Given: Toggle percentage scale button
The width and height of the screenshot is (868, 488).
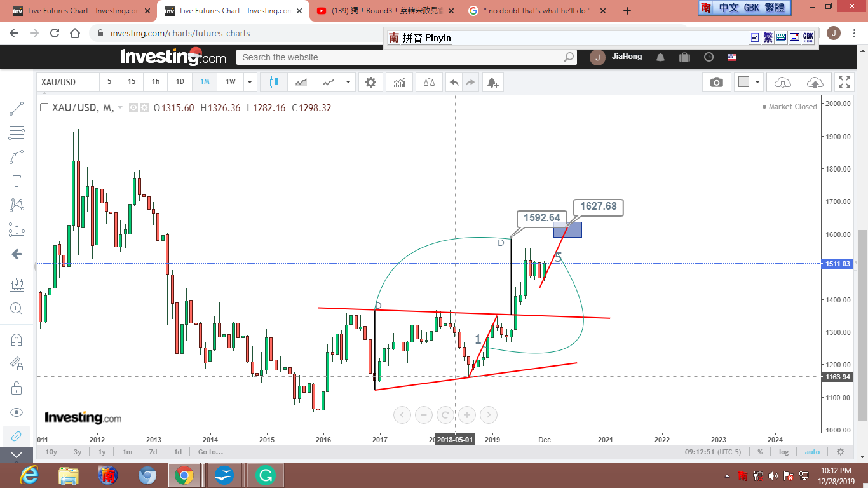Looking at the screenshot, I should pyautogui.click(x=760, y=452).
